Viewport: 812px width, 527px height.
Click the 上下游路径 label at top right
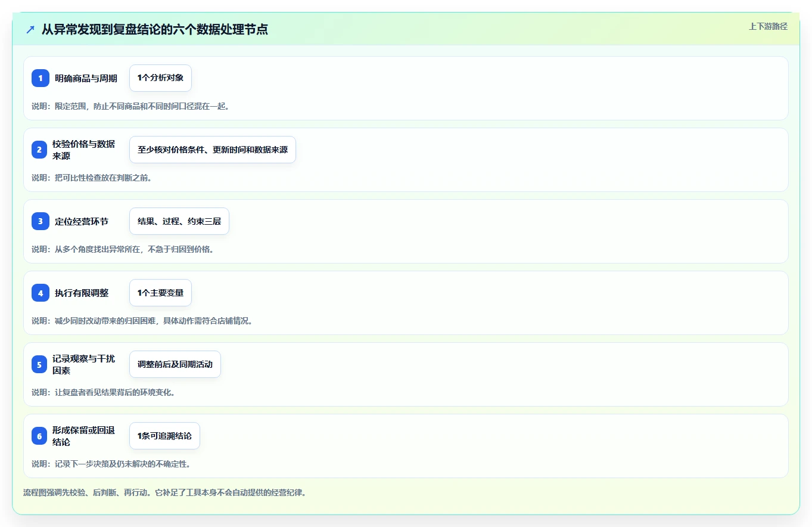[768, 26]
